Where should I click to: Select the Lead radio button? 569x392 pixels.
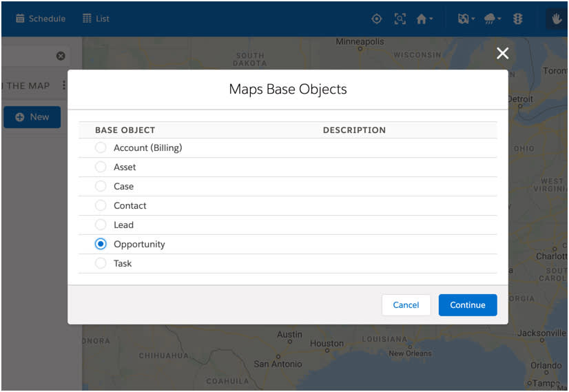pyautogui.click(x=101, y=225)
